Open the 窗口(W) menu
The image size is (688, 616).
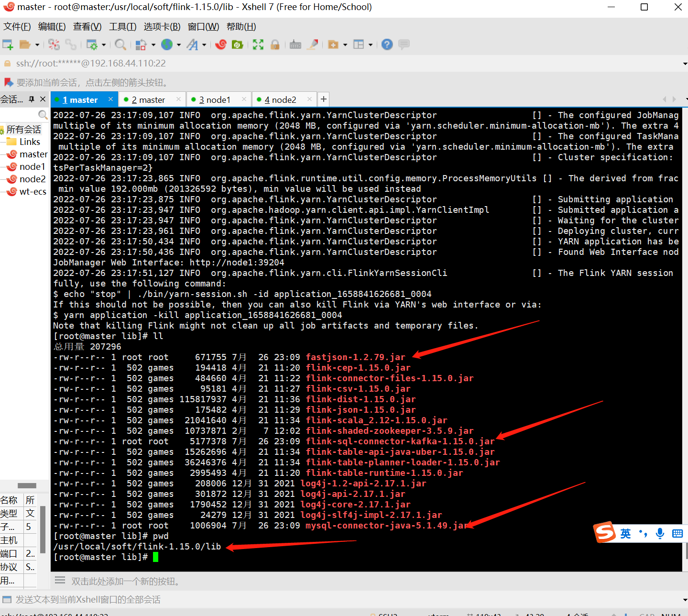[x=204, y=27]
